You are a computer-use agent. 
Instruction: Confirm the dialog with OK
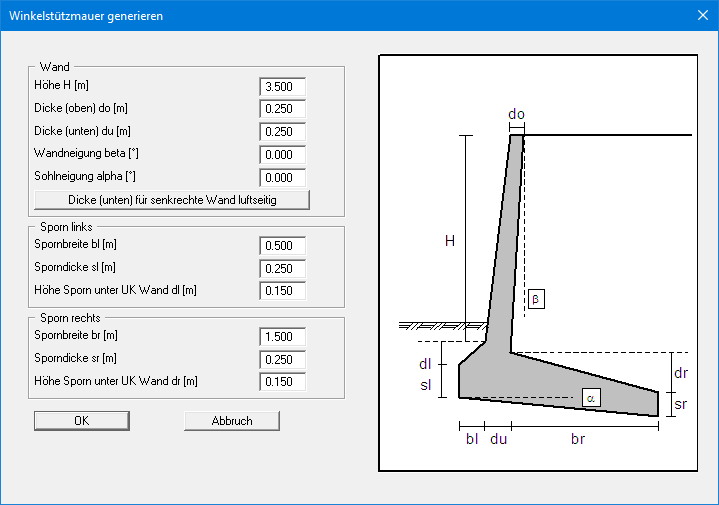click(x=82, y=421)
